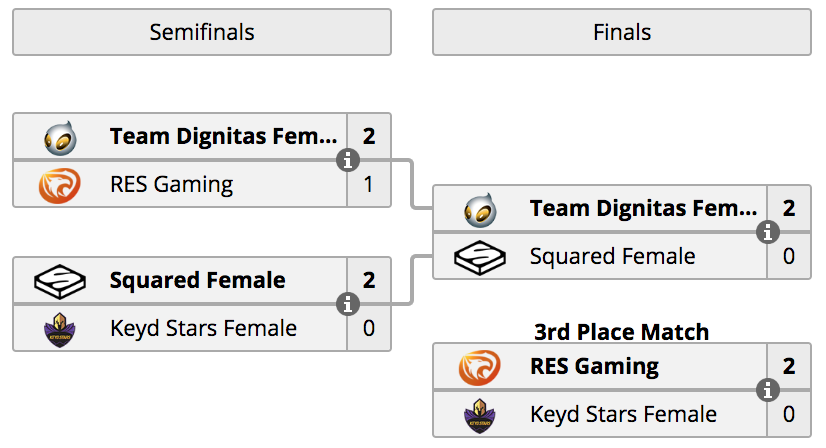
Task: Click RES Gaming logo in semifinals
Action: 60,186
